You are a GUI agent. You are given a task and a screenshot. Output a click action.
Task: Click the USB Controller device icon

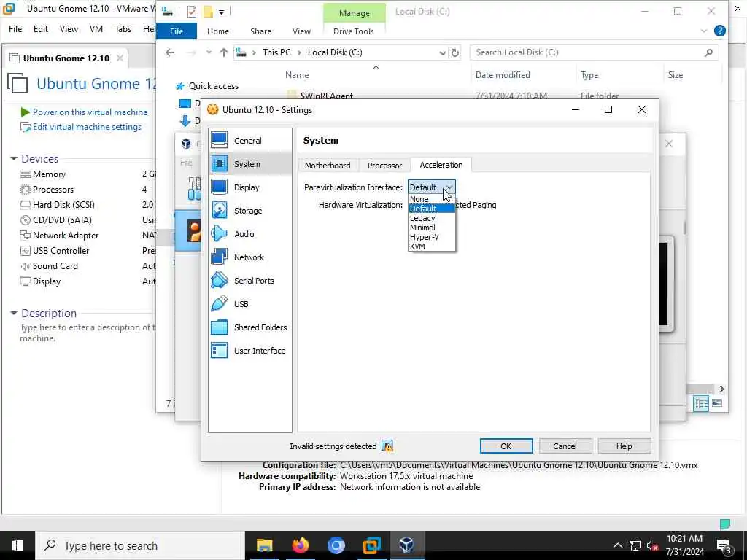pyautogui.click(x=26, y=251)
